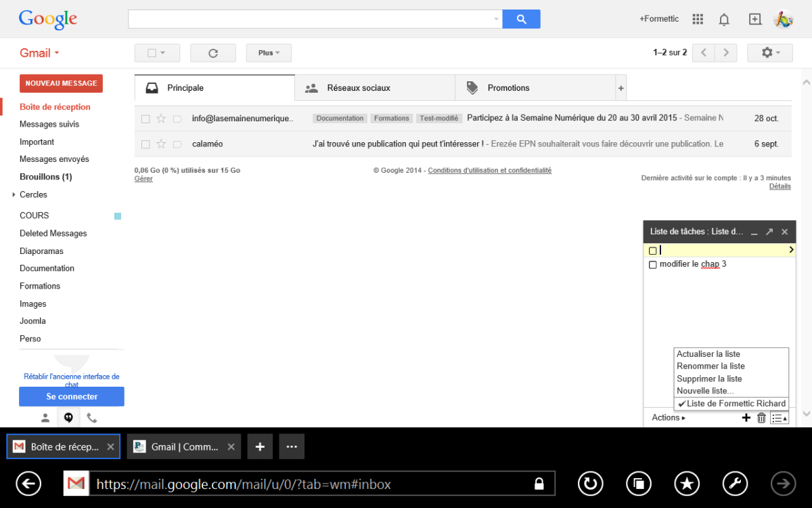
Task: Select Liste de Formettic Richard
Action: pyautogui.click(x=731, y=404)
